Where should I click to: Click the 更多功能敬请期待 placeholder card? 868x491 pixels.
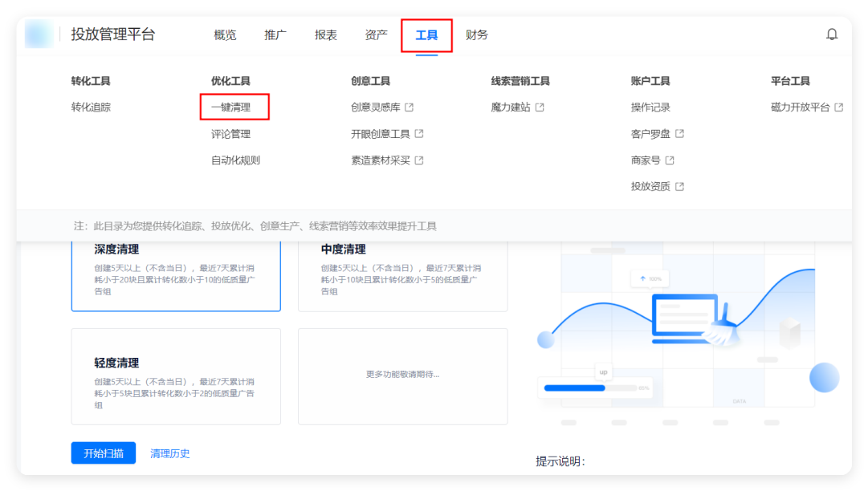tap(401, 375)
